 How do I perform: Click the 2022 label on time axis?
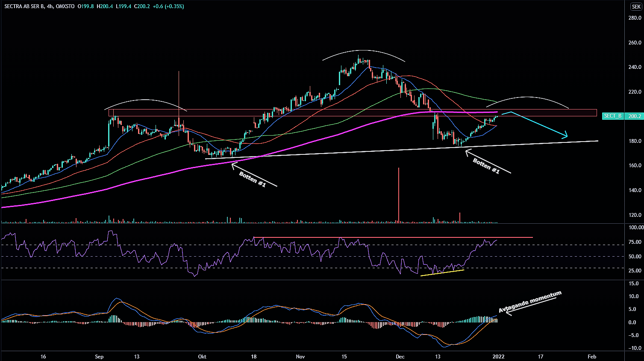tap(498, 357)
